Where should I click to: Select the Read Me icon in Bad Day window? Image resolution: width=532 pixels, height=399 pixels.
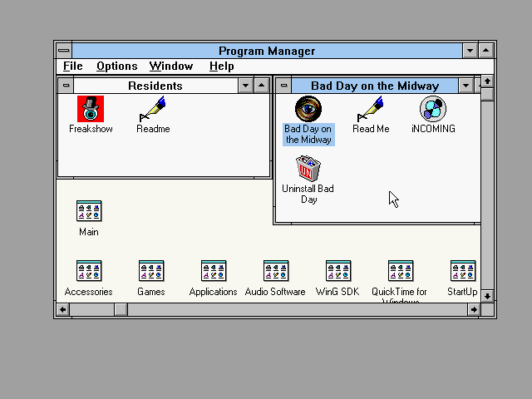(371, 109)
